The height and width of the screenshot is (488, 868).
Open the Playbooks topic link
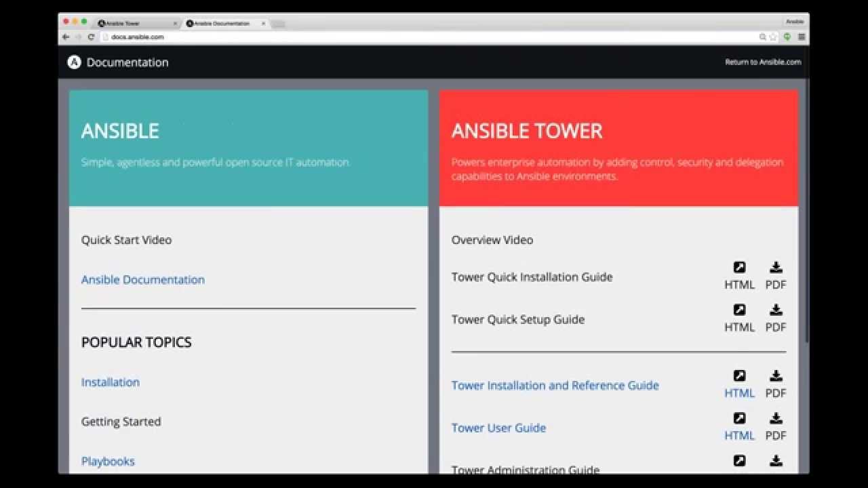pyautogui.click(x=108, y=462)
